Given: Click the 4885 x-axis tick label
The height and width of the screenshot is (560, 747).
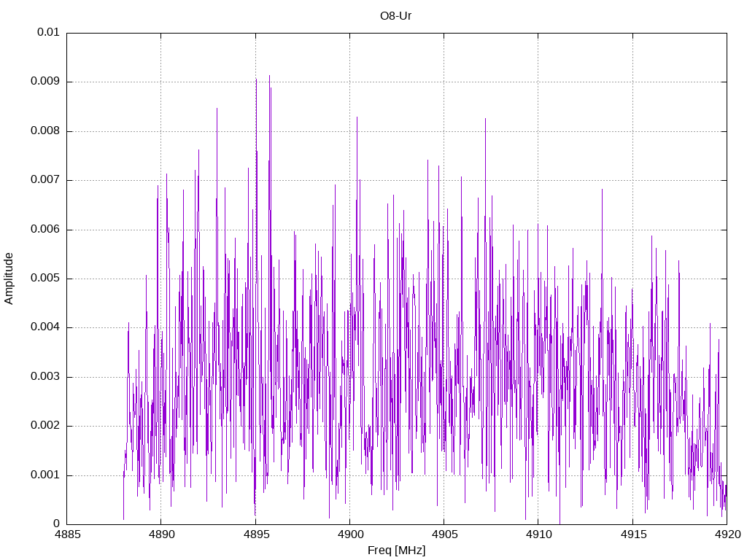Looking at the screenshot, I should click(x=67, y=534).
